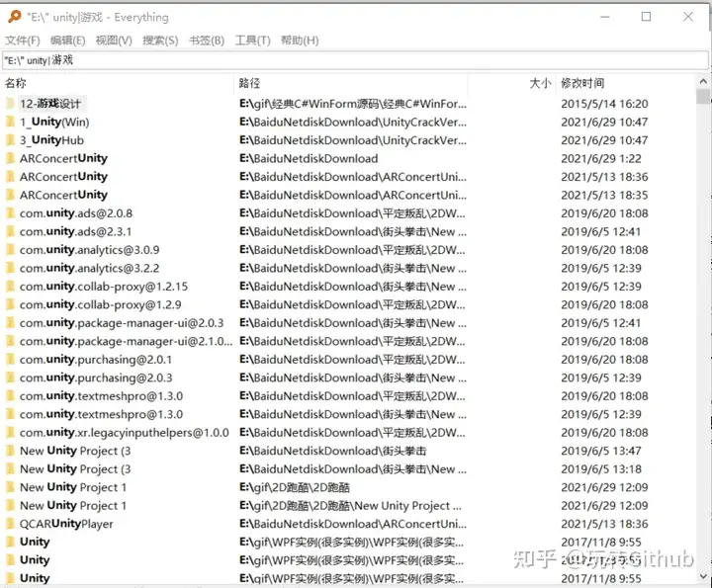Click folder icon of com.unity.ads@2.3.1
Image resolution: width=712 pixels, height=588 pixels.
(11, 231)
